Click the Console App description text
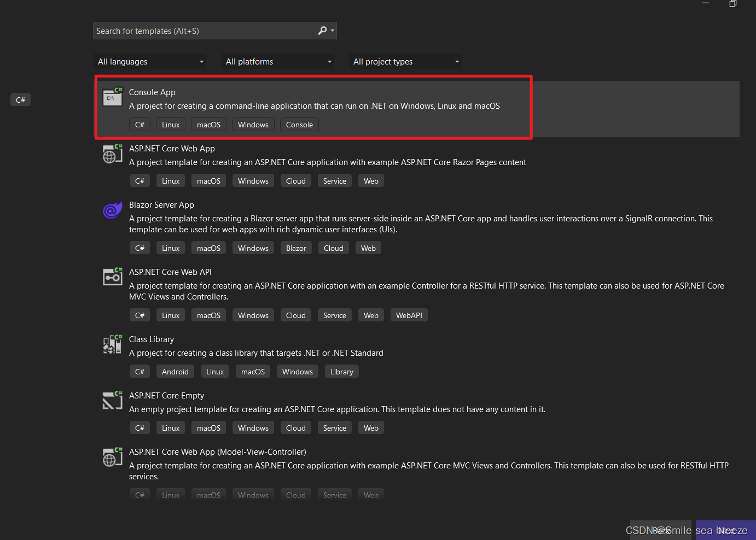Image resolution: width=756 pixels, height=540 pixels. tap(315, 106)
